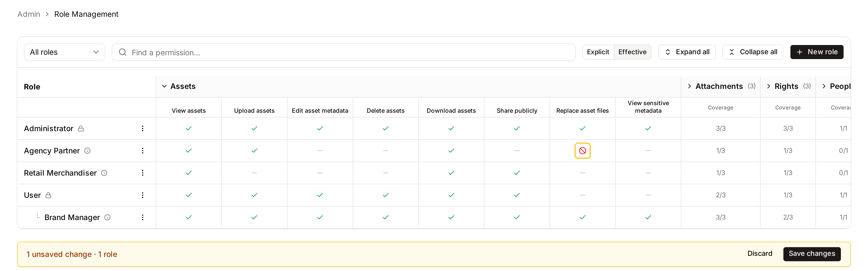Click the search magnifier icon
Screen dimensions: 868x271
(x=123, y=52)
